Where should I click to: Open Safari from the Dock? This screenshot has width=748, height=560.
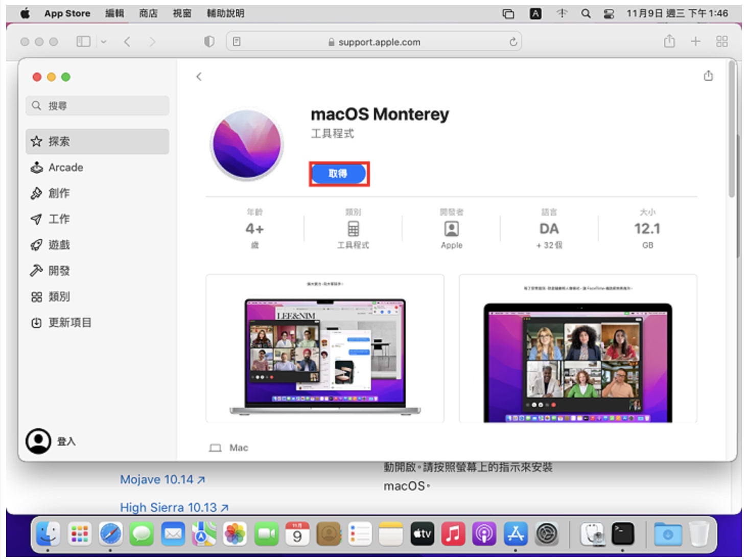(x=111, y=534)
